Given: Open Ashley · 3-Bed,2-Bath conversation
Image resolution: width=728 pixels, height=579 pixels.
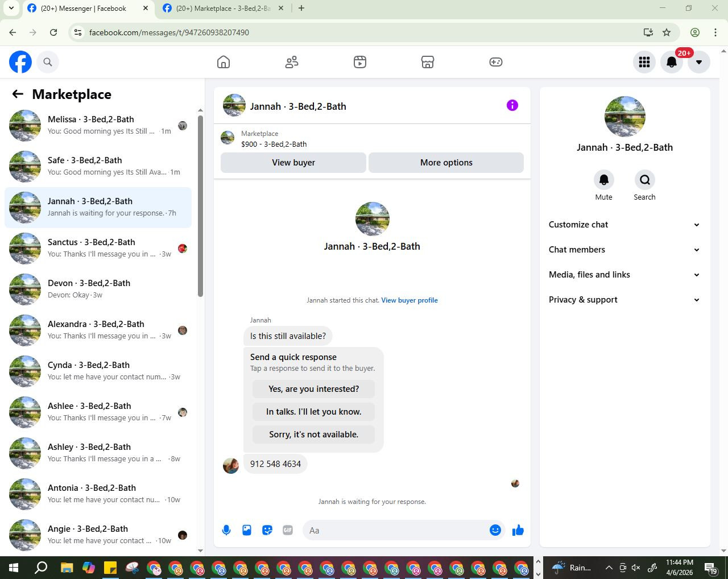Looking at the screenshot, I should pos(98,453).
